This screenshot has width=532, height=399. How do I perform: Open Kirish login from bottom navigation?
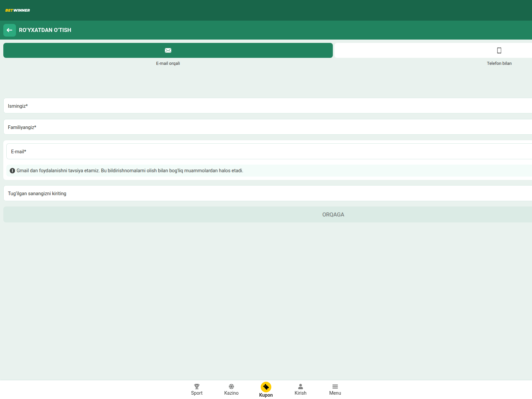point(301,389)
